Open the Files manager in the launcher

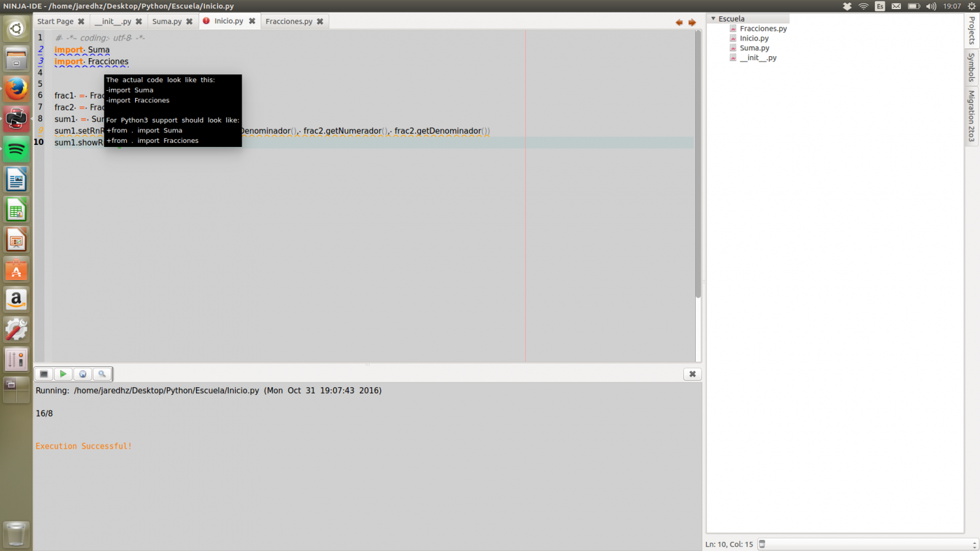(x=16, y=59)
